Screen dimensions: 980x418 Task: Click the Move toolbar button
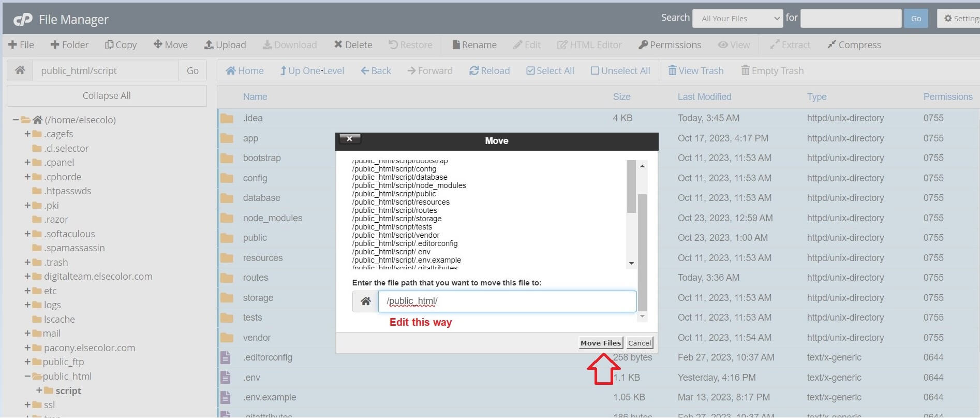click(x=171, y=45)
